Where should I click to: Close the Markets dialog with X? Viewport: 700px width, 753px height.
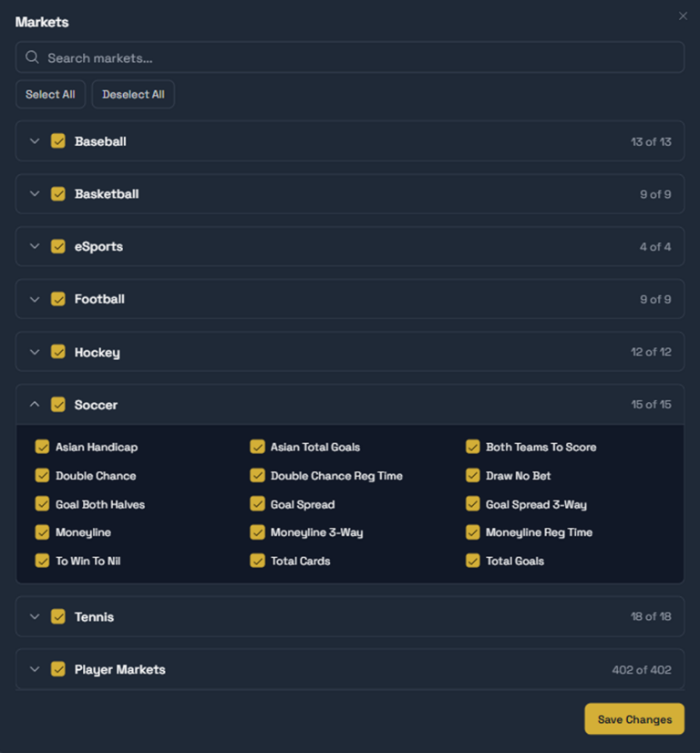[x=683, y=16]
